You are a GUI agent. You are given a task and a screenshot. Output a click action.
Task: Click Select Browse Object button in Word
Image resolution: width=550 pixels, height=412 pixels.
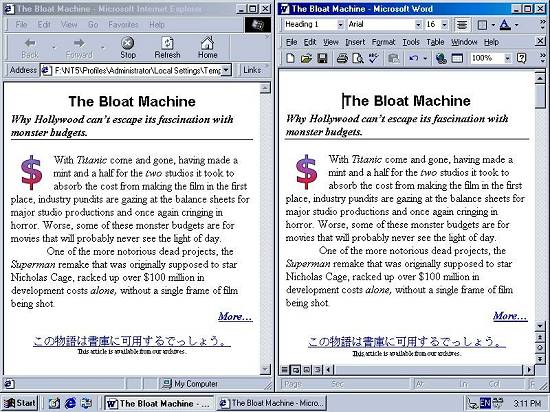[x=540, y=348]
